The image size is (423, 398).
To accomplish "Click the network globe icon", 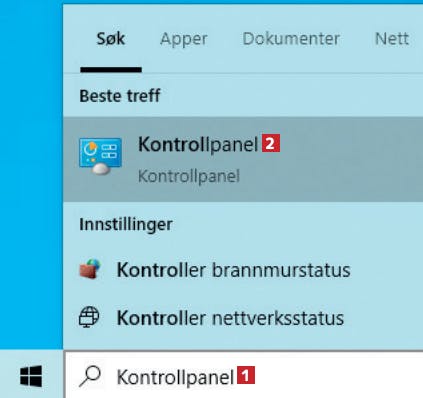I will [x=89, y=317].
